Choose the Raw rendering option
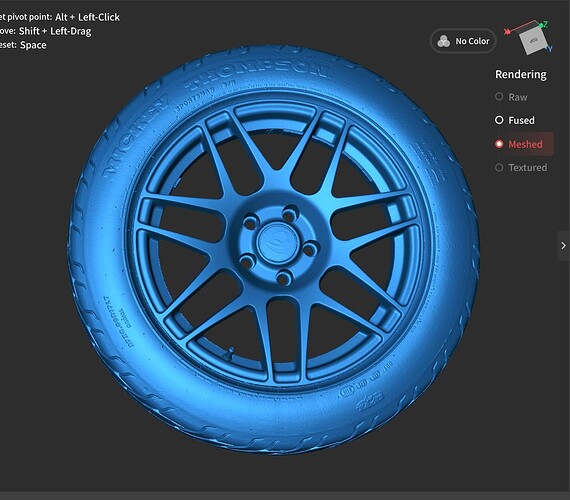The height and width of the screenshot is (500, 570). coord(511,97)
